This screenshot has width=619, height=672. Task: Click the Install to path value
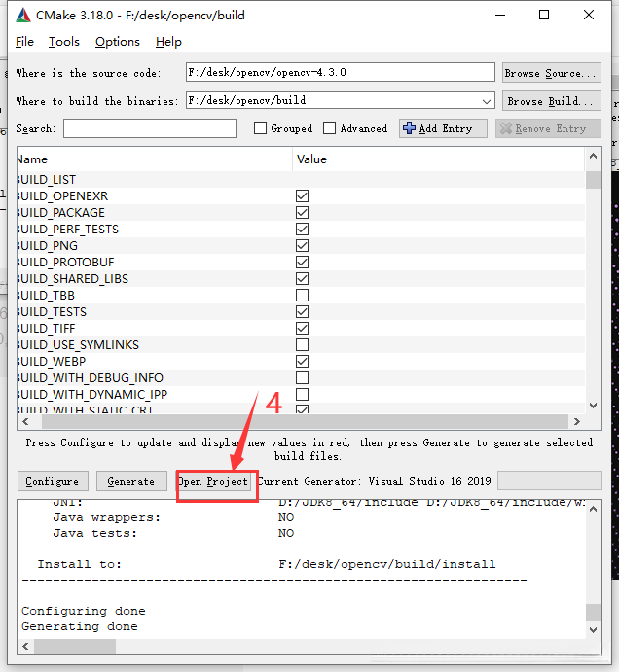tap(387, 564)
